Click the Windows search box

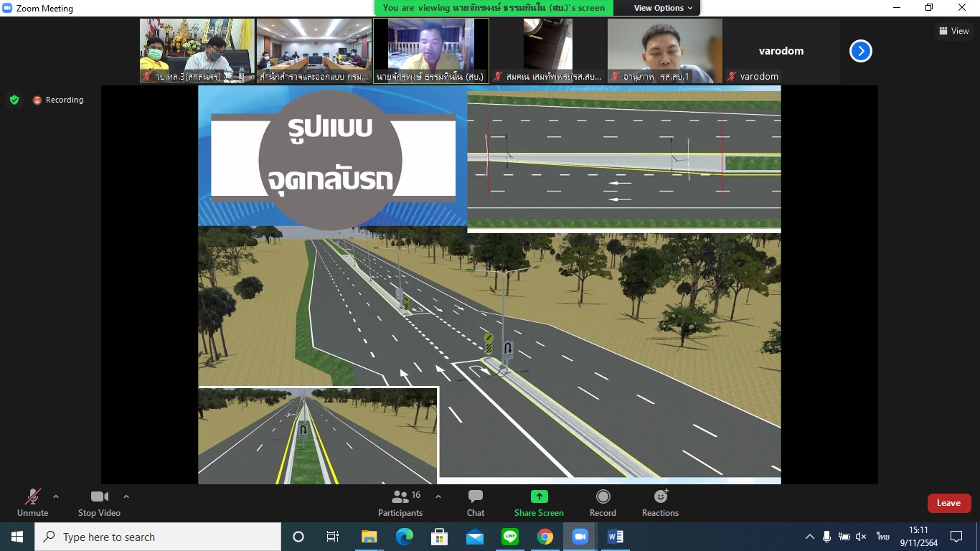(158, 537)
